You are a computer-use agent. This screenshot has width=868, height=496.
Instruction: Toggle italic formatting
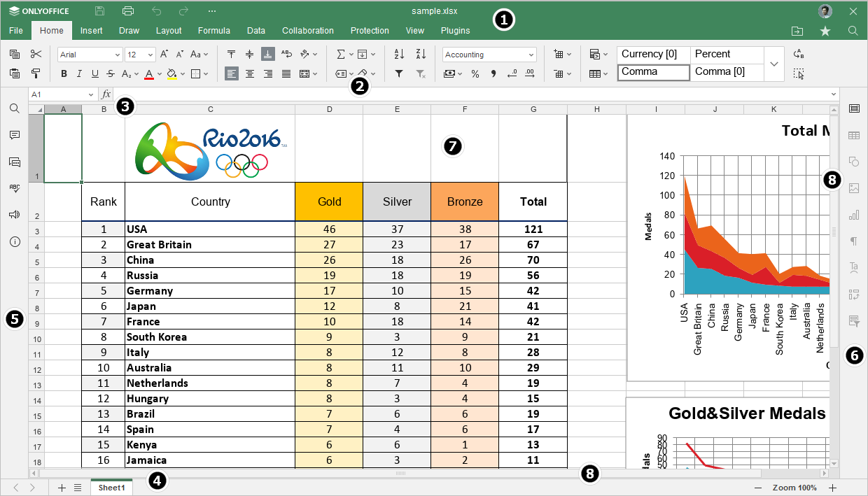click(79, 73)
